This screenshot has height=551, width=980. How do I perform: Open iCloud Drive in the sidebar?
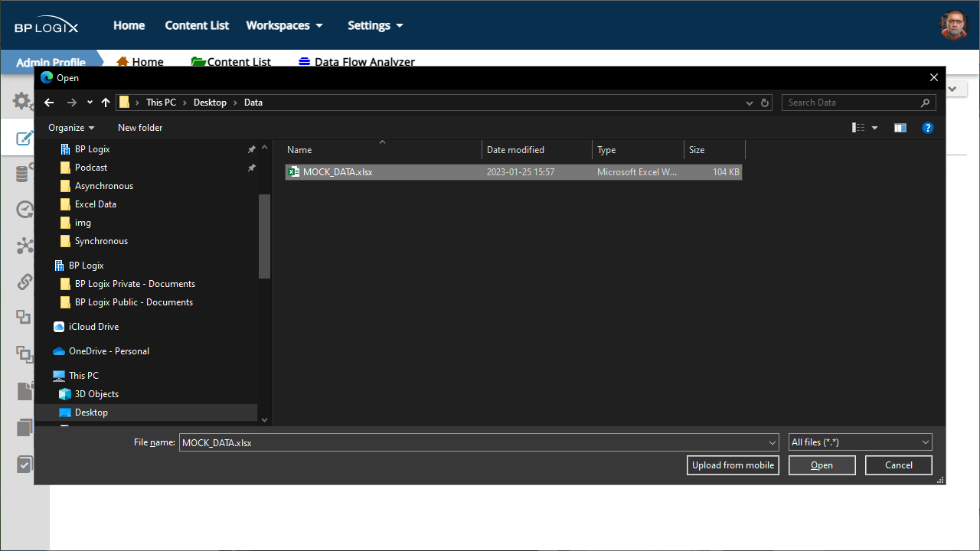coord(93,327)
